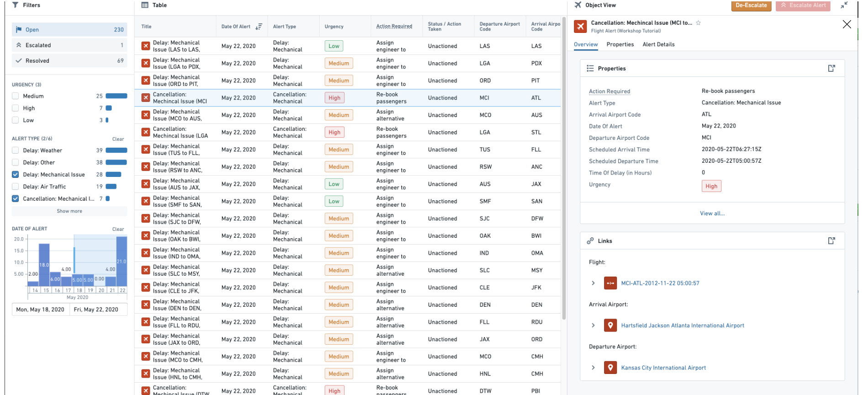868x395 pixels.
Task: Open the Properties tab in Object View
Action: pos(620,44)
